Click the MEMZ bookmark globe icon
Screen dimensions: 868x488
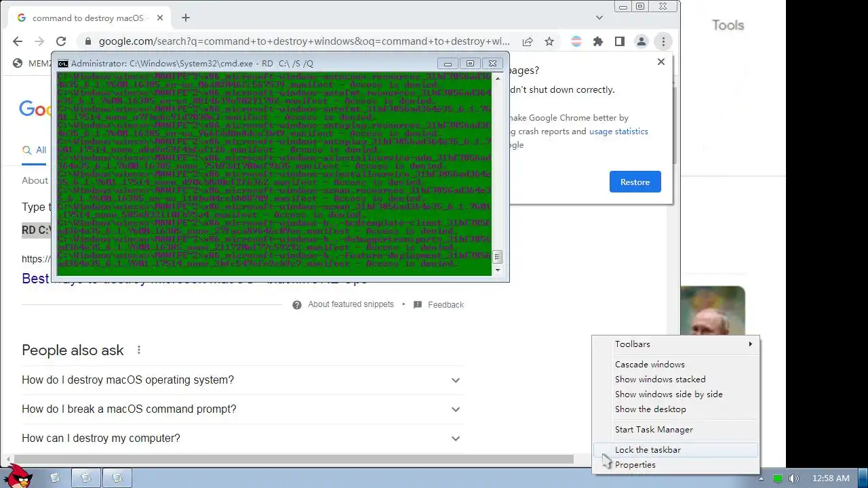[18, 63]
